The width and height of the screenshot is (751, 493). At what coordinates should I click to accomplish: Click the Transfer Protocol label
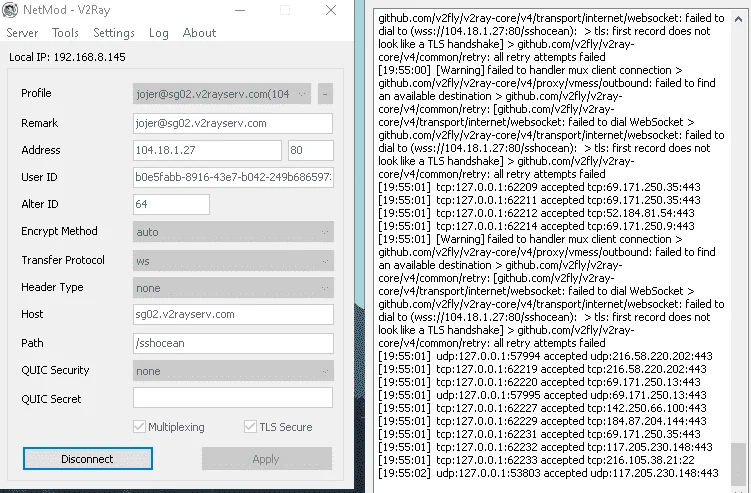63,260
